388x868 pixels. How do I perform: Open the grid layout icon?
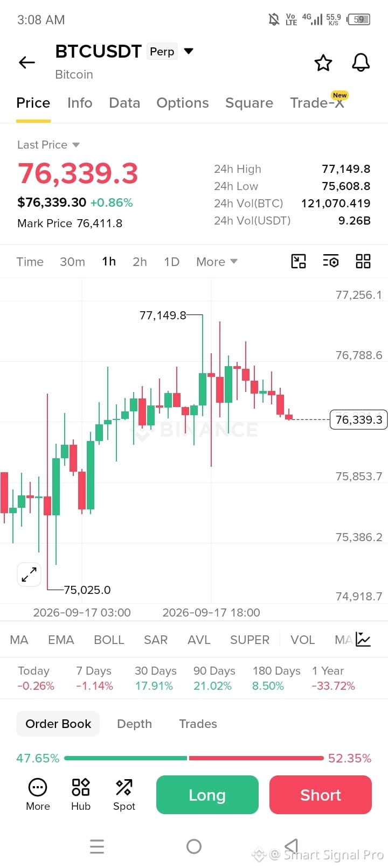pos(363,261)
